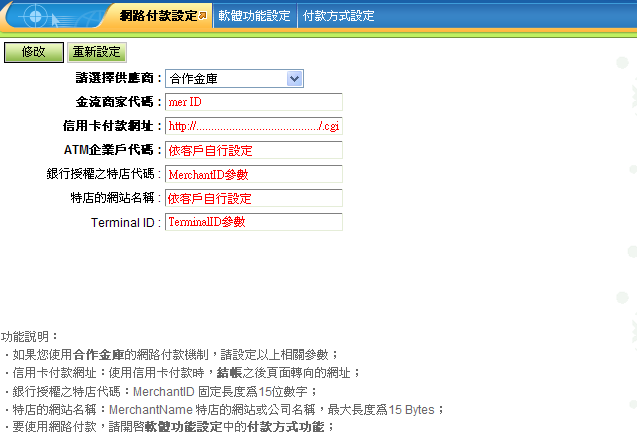Expand the 合作金庫 supplier dropdown arrow

[294, 78]
